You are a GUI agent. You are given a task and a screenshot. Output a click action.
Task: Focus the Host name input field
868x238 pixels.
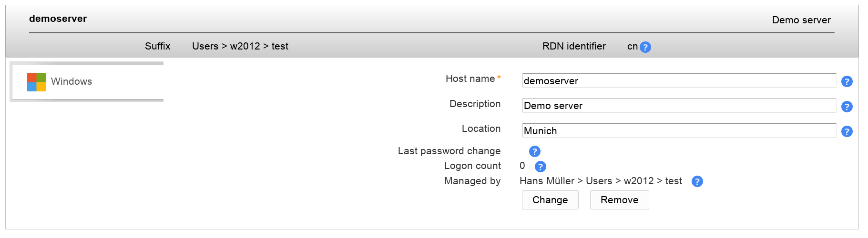tap(679, 81)
